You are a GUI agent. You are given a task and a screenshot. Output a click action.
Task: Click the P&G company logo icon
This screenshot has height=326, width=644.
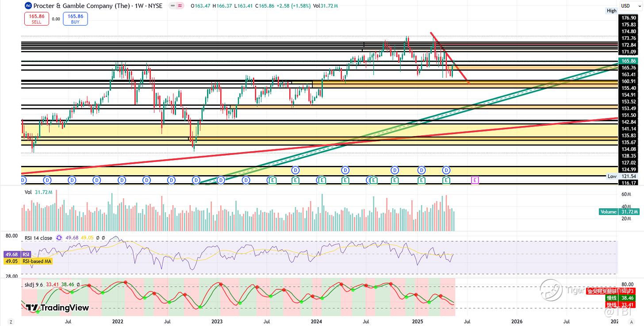[28, 6]
